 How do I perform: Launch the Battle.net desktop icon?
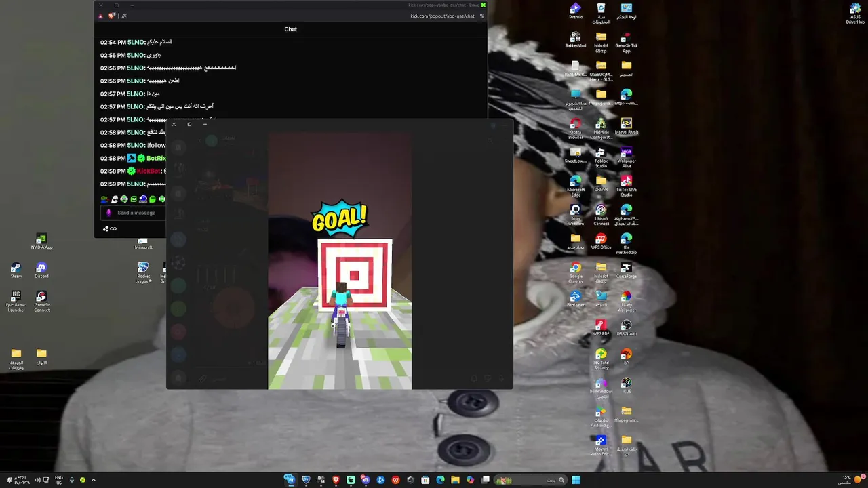pos(576,300)
